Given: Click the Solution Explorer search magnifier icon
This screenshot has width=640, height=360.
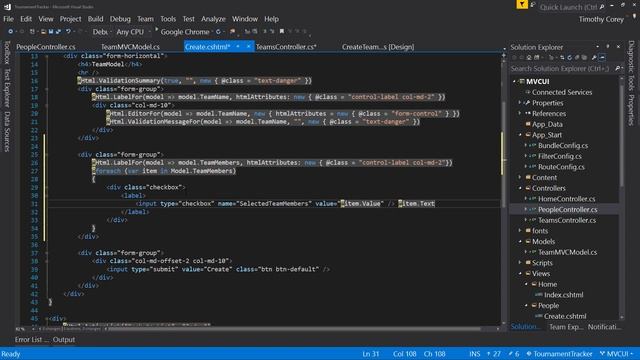Looking at the screenshot, I should [x=618, y=68].
